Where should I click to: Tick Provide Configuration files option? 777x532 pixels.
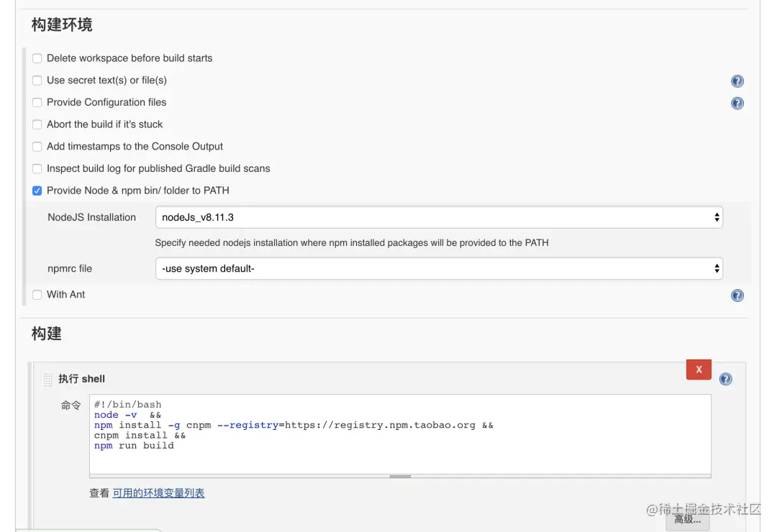click(x=37, y=103)
